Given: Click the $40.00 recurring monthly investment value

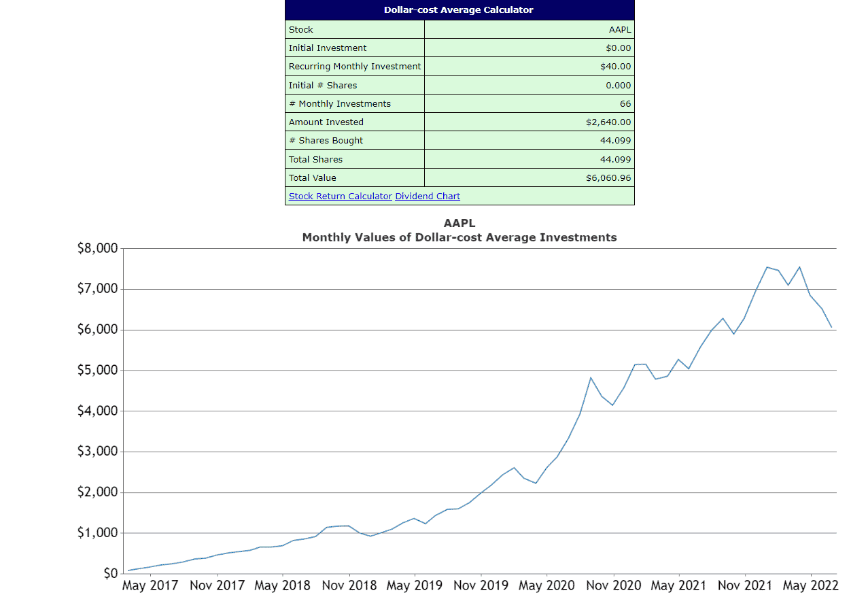Looking at the screenshot, I should pyautogui.click(x=615, y=67).
